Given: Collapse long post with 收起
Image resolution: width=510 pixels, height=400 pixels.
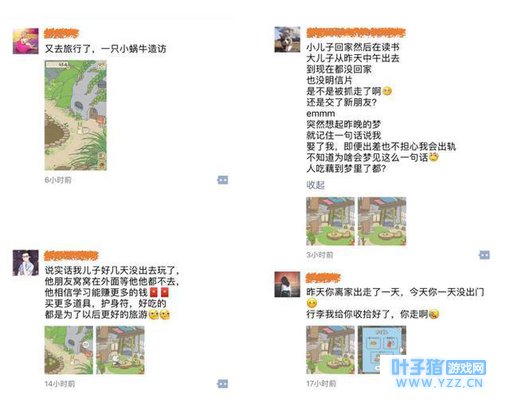Looking at the screenshot, I should point(315,185).
